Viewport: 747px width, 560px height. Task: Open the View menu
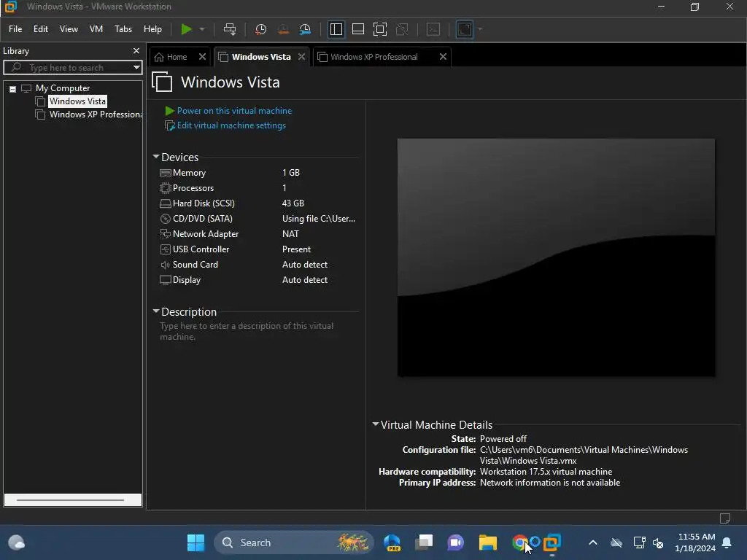[69, 29]
